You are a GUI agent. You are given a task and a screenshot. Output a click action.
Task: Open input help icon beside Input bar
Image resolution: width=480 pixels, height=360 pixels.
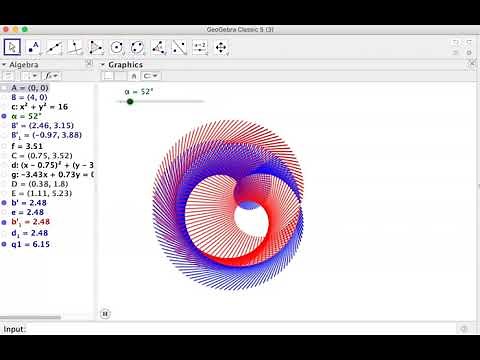tap(464, 329)
